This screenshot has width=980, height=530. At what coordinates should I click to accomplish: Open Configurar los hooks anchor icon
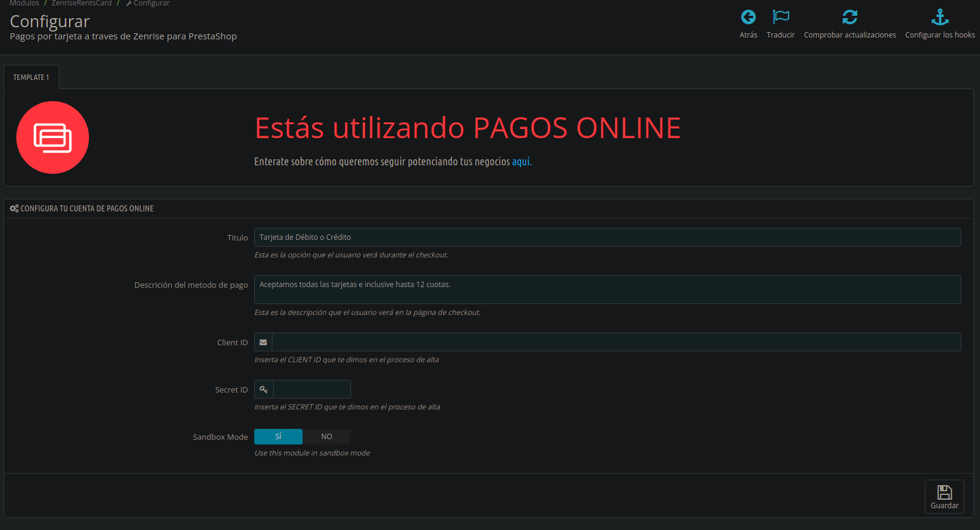(x=940, y=17)
